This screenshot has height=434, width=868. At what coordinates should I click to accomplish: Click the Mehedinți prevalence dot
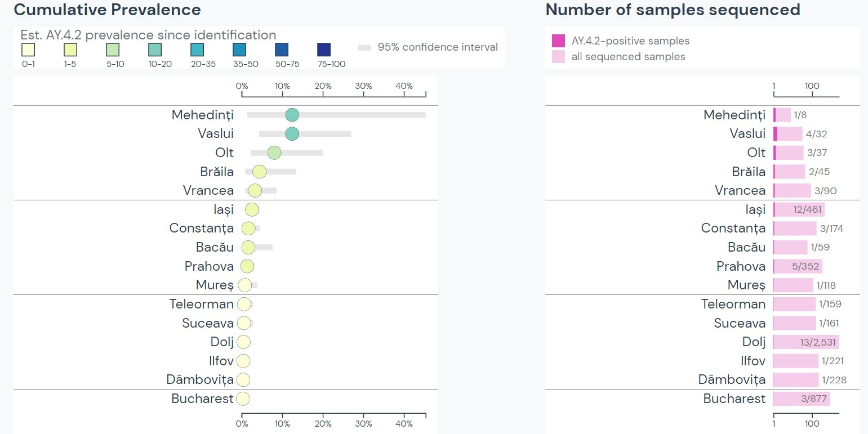(292, 115)
